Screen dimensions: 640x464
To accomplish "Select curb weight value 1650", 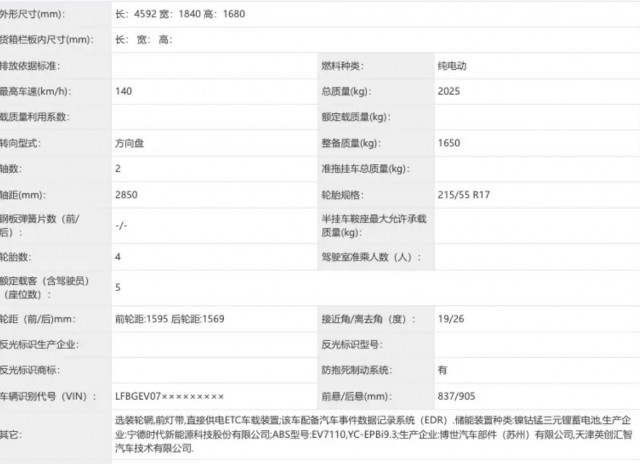I will (x=449, y=143).
